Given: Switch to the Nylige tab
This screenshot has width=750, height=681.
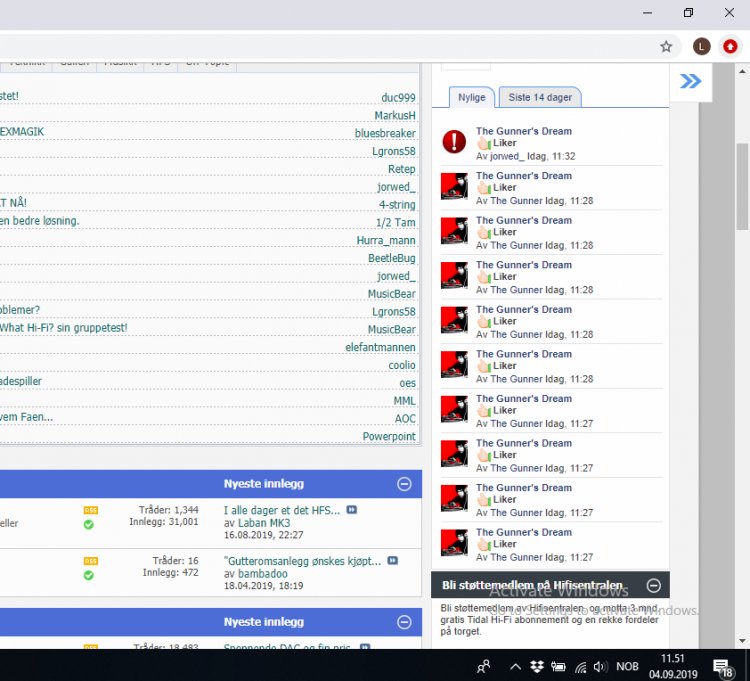Looking at the screenshot, I should (472, 97).
